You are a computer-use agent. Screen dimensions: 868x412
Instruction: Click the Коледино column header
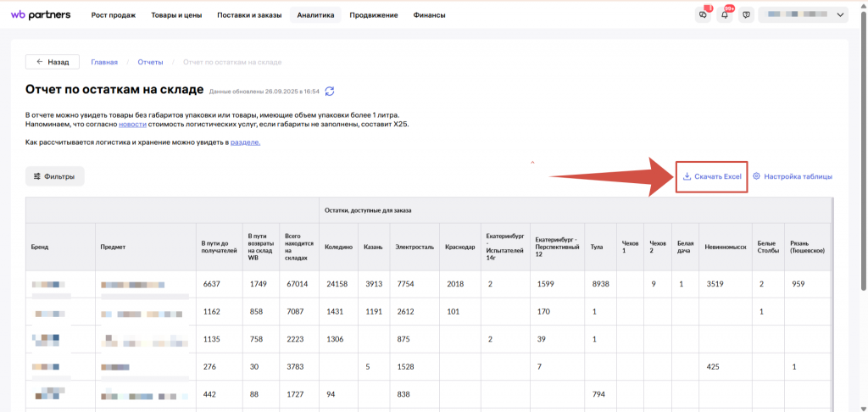tap(339, 247)
